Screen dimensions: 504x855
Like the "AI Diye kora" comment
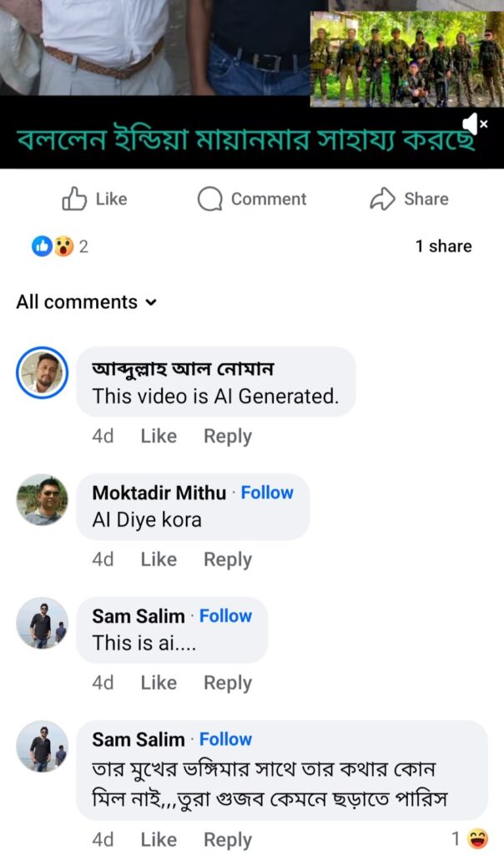[x=159, y=559]
